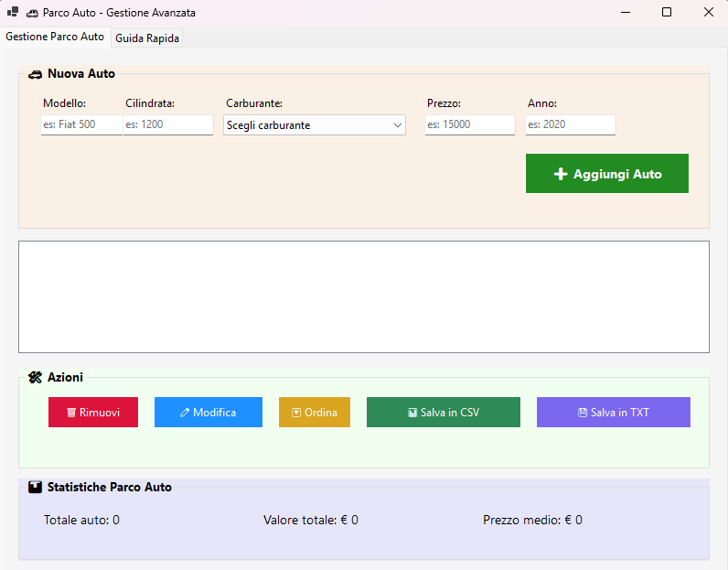Open the Carburante dropdown
The width and height of the screenshot is (728, 570).
click(315, 125)
